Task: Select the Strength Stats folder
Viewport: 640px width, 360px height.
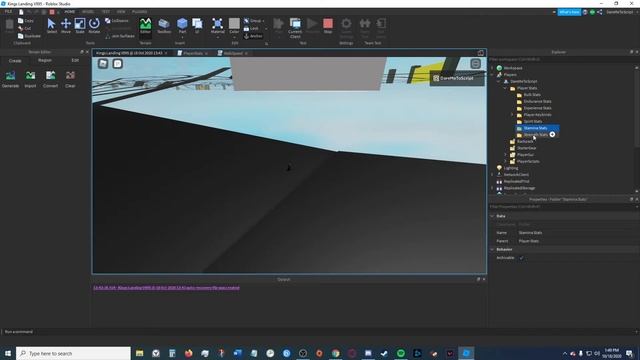Action: (536, 135)
